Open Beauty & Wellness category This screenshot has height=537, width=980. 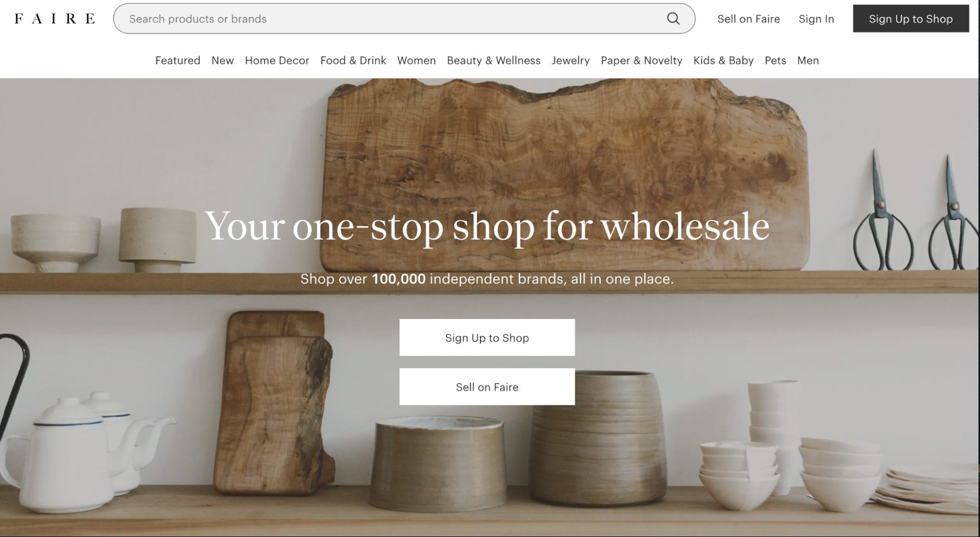coord(494,60)
